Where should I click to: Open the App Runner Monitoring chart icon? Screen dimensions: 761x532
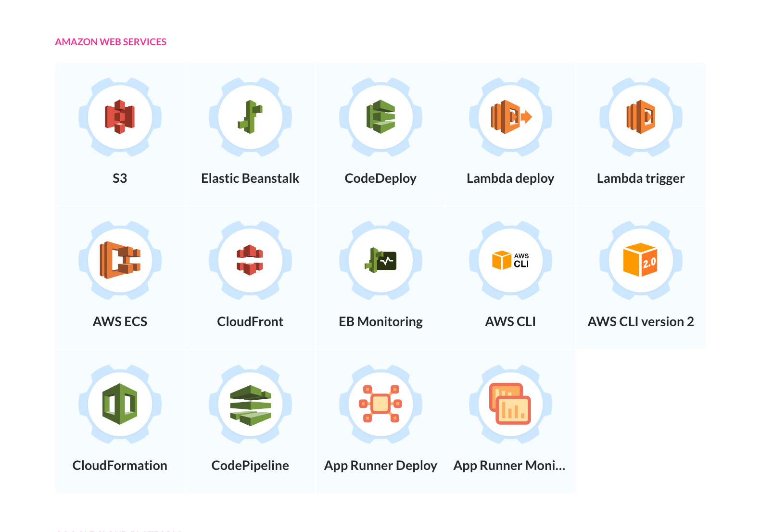coord(510,404)
